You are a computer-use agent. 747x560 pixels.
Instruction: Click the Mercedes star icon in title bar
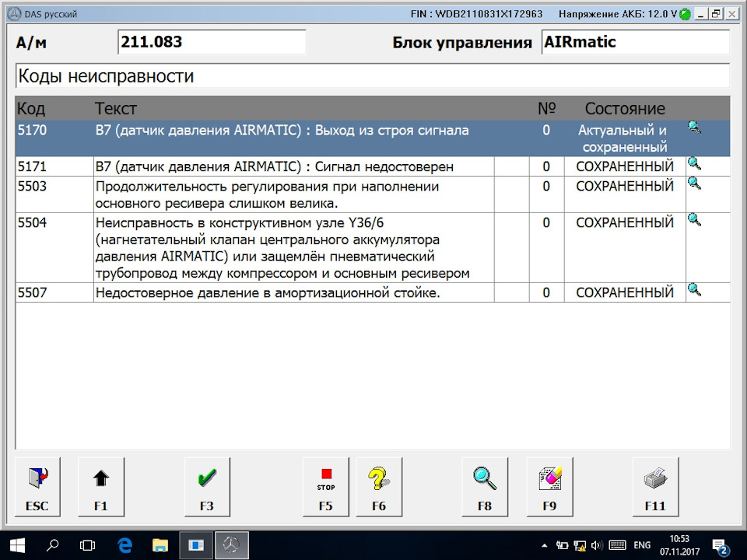(x=14, y=14)
